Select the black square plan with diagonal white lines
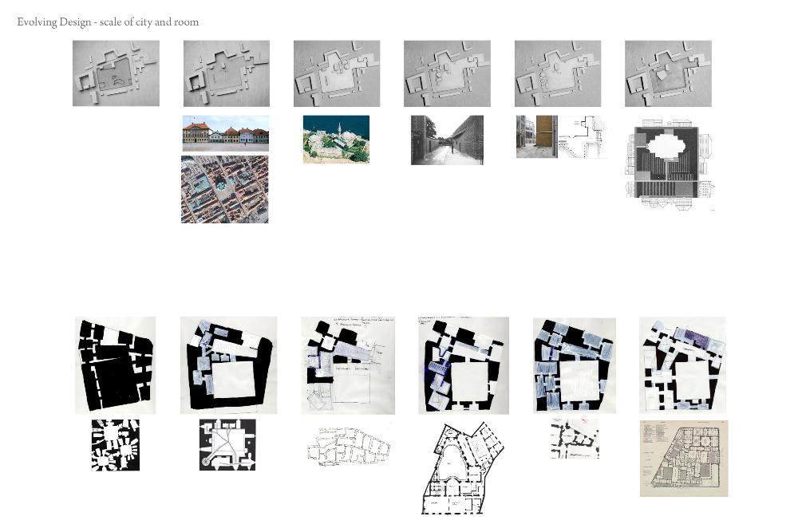Screen dimensions: 798x532 (227, 444)
